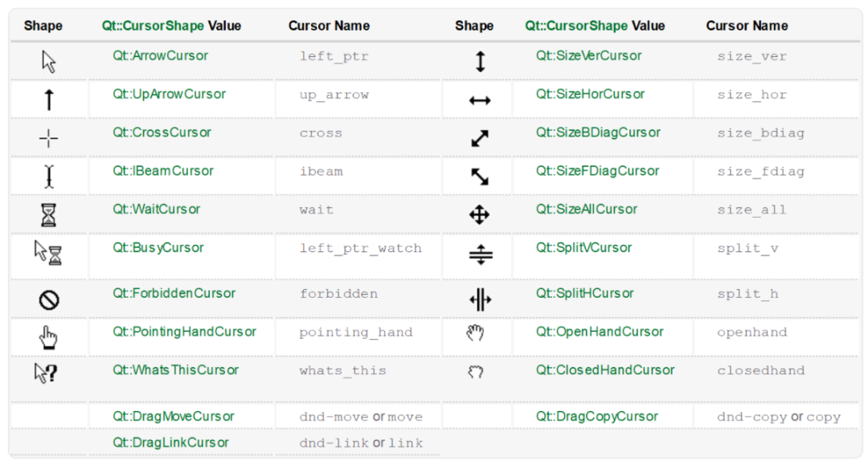Click the crosshair cursor shape icon

pos(49,138)
